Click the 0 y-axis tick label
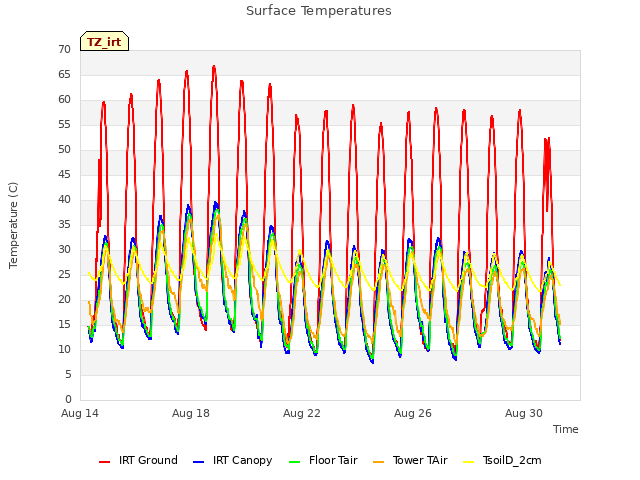 click(x=68, y=400)
